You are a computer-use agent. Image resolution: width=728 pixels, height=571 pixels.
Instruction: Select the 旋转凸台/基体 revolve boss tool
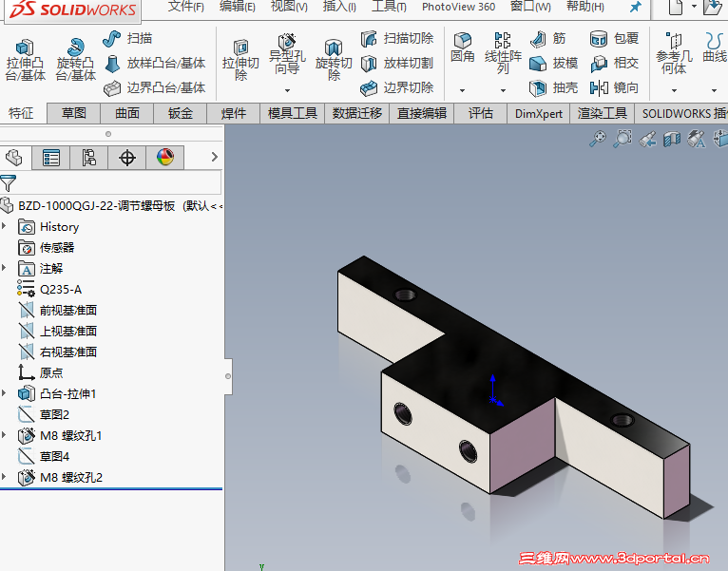(76, 61)
